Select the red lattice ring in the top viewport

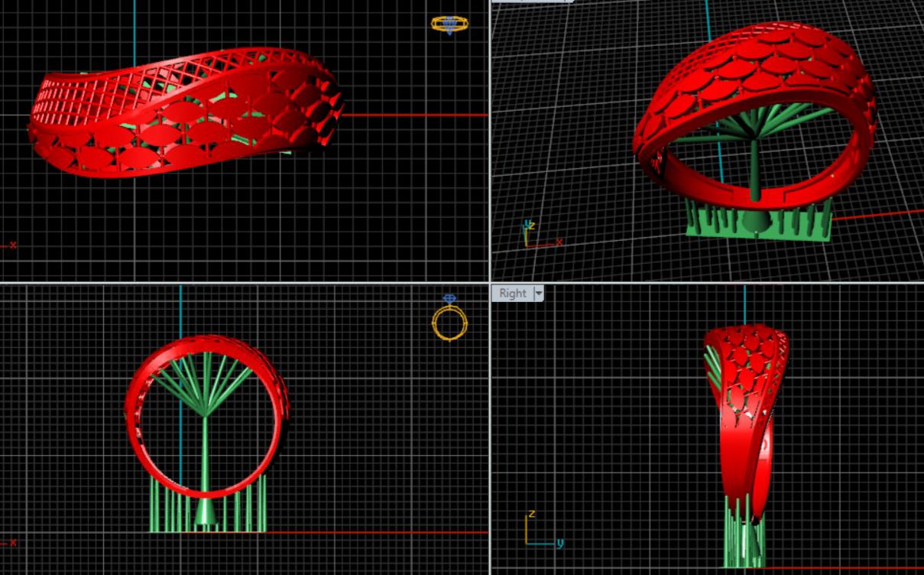(x=186, y=112)
